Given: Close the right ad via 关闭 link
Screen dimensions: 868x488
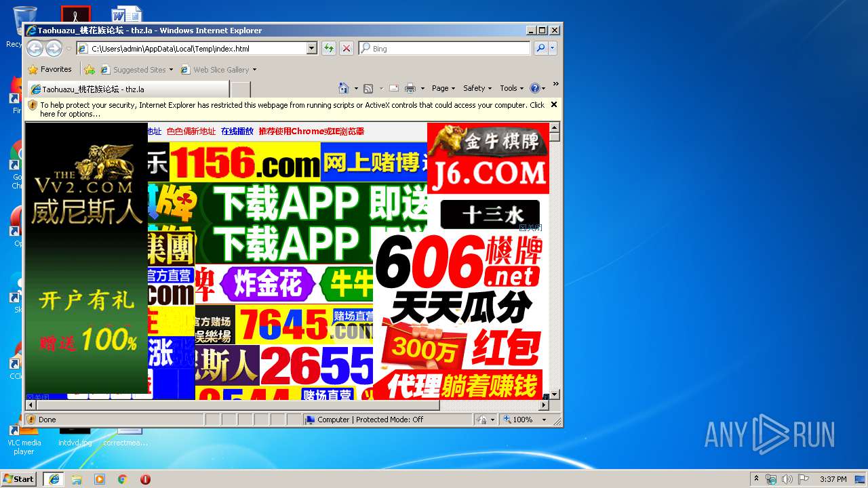Looking at the screenshot, I should click(530, 228).
